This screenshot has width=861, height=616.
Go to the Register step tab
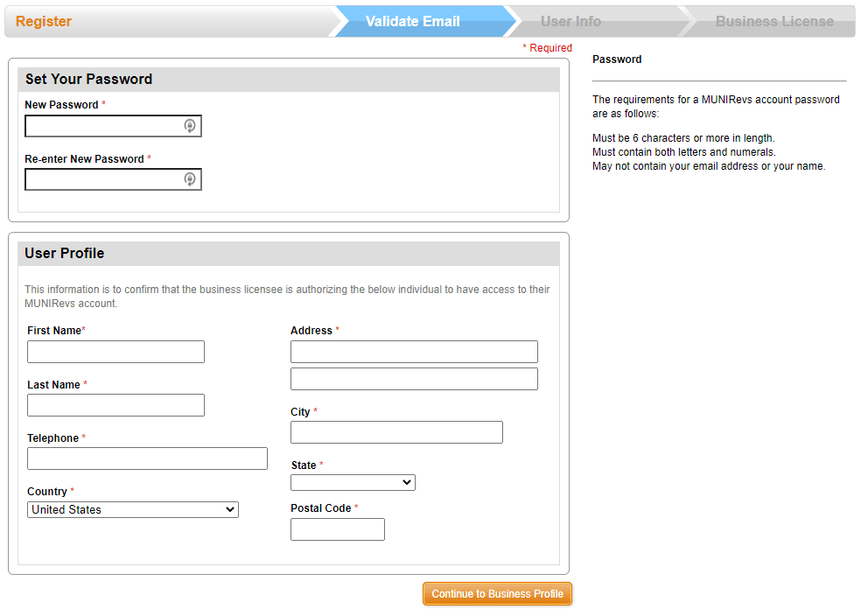[x=44, y=21]
